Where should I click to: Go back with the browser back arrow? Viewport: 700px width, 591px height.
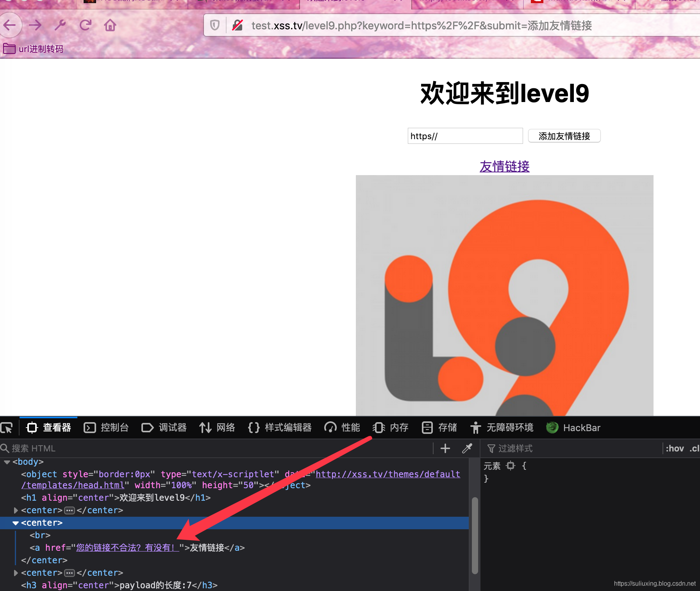pos(10,25)
